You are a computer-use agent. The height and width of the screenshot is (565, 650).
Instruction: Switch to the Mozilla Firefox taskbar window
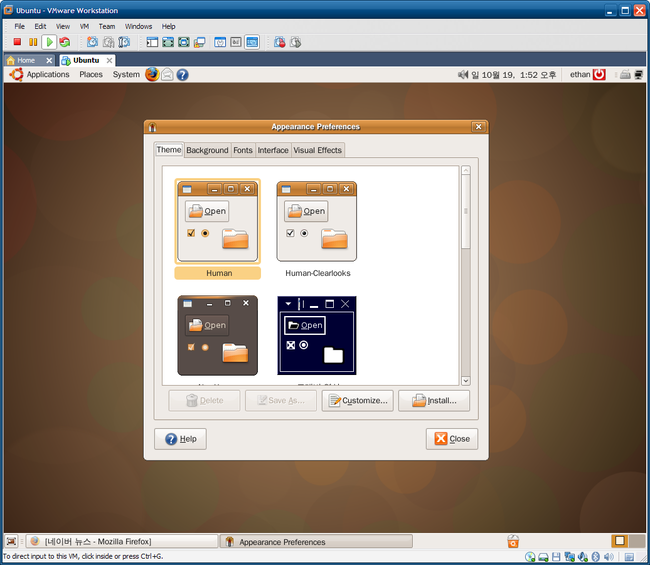[x=122, y=541]
